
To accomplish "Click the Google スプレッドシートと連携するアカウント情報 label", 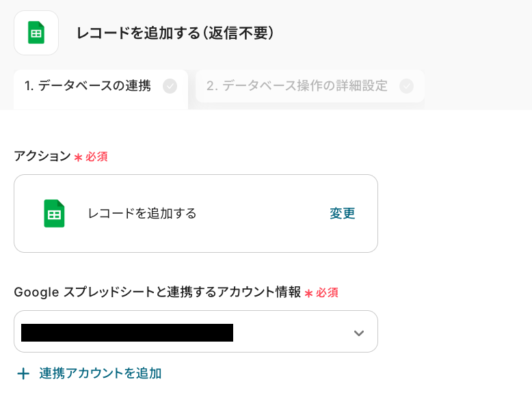I will [157, 292].
